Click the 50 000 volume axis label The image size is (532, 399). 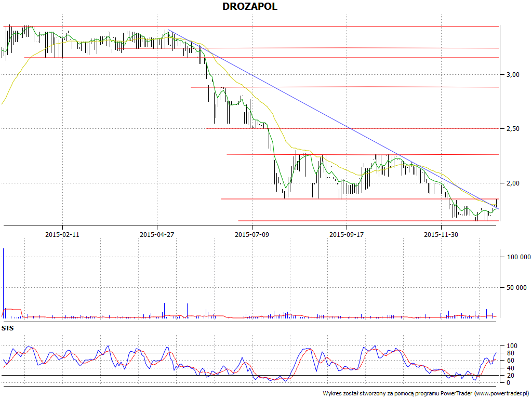pyautogui.click(x=517, y=288)
